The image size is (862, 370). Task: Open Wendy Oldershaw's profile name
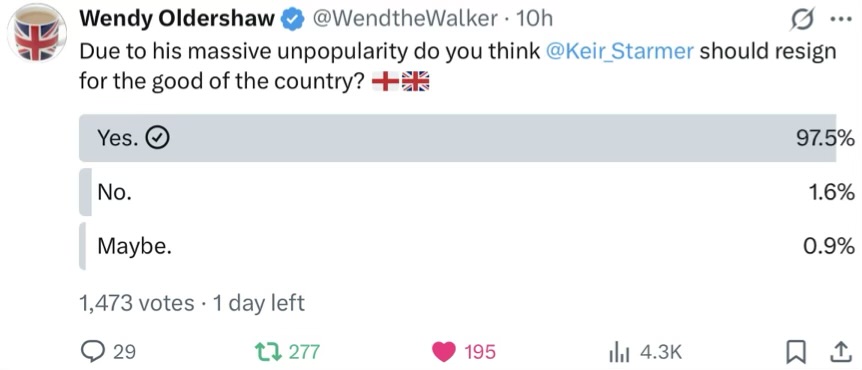pyautogui.click(x=176, y=19)
